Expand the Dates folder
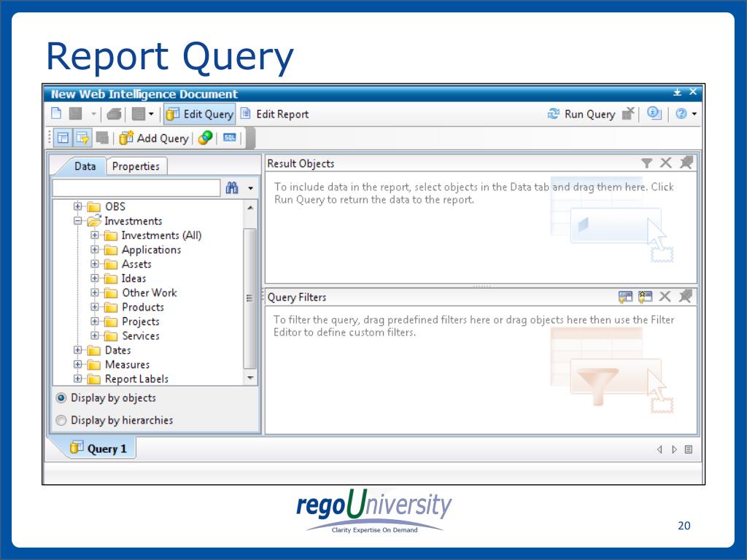The width and height of the screenshot is (747, 560). click(77, 350)
